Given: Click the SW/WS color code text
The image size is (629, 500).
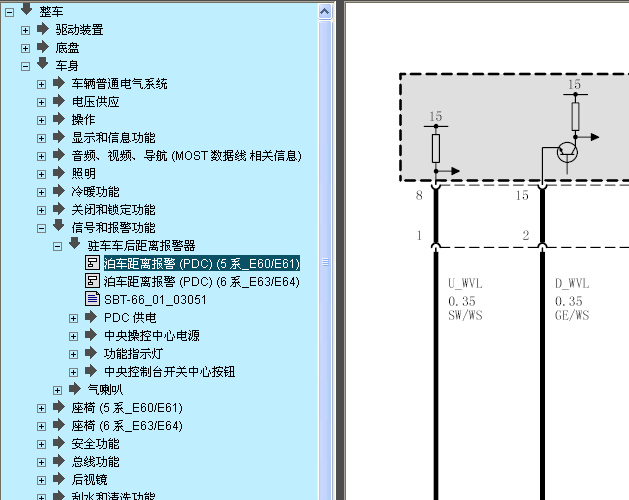Looking at the screenshot, I should click(x=465, y=315).
